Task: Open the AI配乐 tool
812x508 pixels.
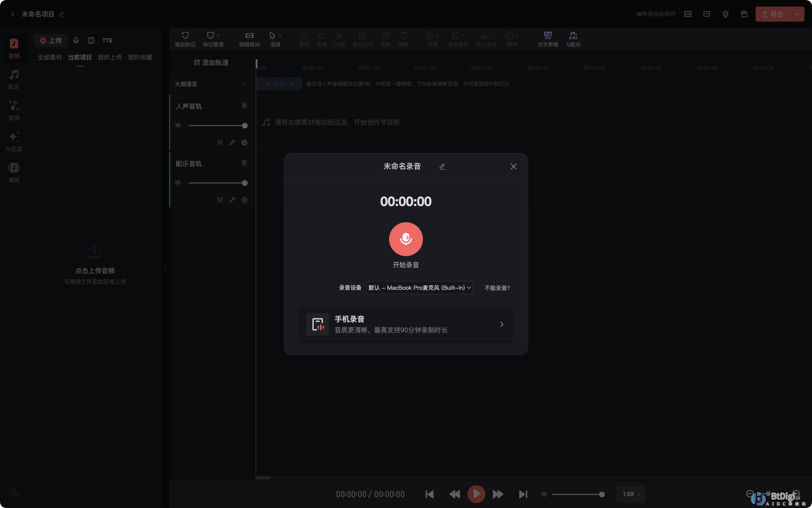Action: click(573, 39)
